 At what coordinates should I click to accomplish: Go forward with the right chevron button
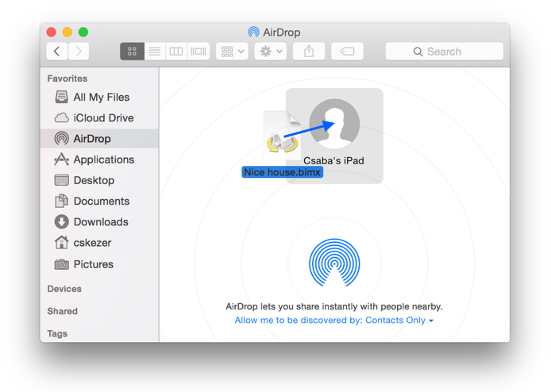79,52
